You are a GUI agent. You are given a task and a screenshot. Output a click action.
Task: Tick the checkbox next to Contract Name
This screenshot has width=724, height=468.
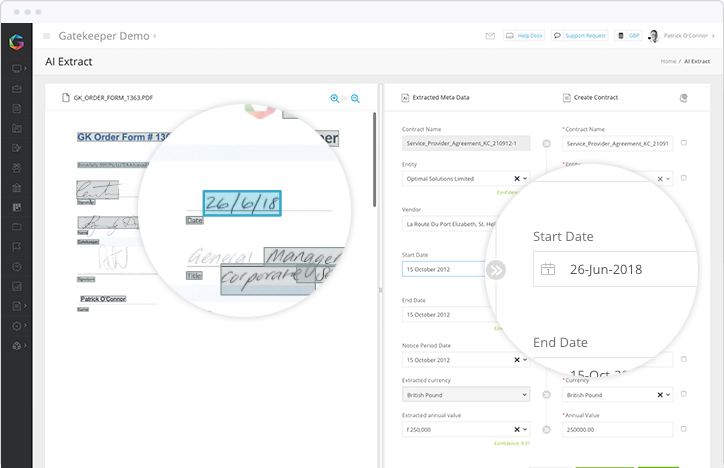coord(683,144)
